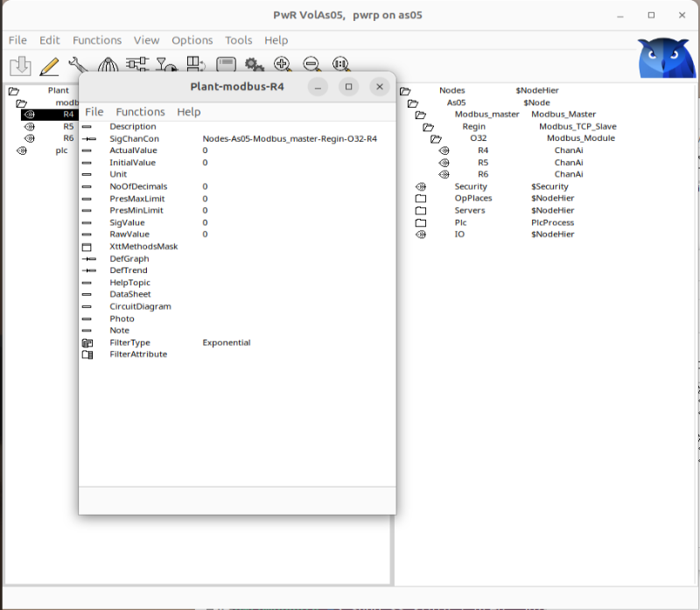The width and height of the screenshot is (700, 610).
Task: Click the display panel toolbar icon
Action: pos(226,65)
